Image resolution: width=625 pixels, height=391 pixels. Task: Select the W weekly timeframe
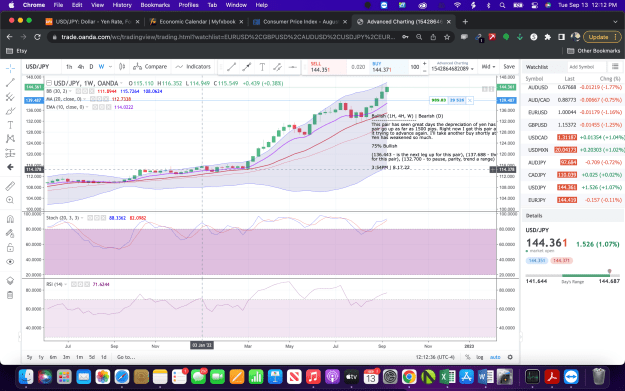pyautogui.click(x=101, y=67)
